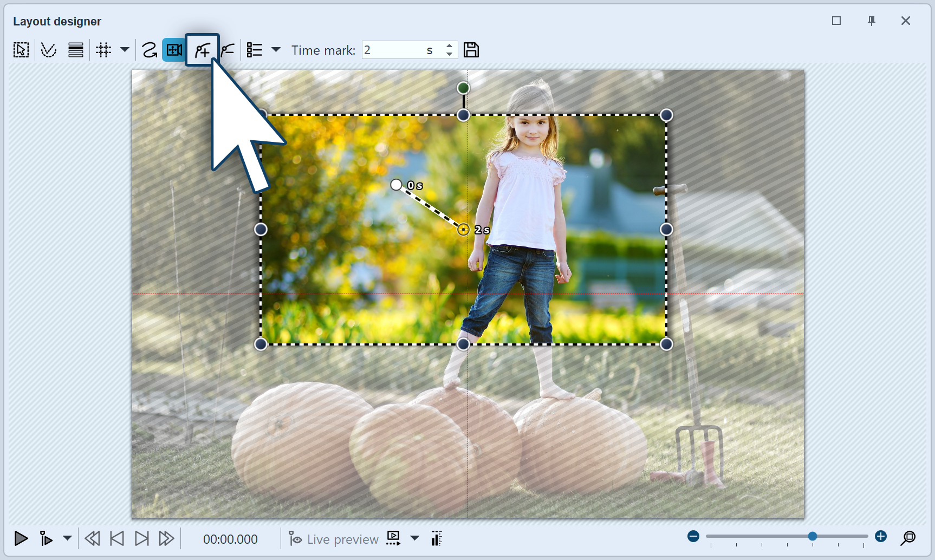Toggle camera pan mode off
Image resolution: width=935 pixels, height=560 pixels.
click(x=174, y=50)
